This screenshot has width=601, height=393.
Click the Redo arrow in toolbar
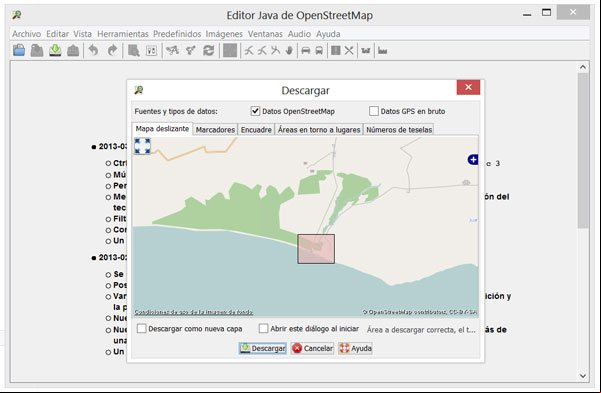[x=112, y=50]
